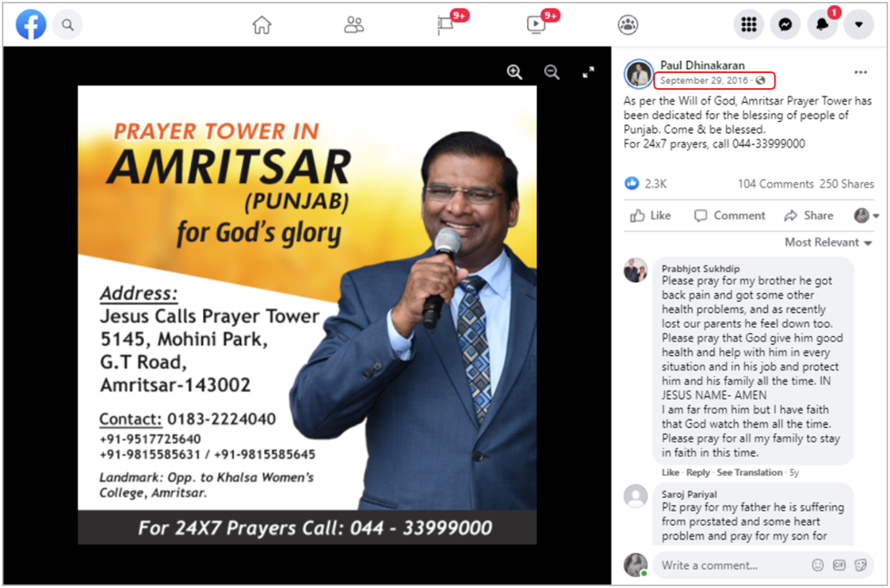Click the search magnifier icon
The width and height of the screenshot is (890, 588).
coord(67,25)
